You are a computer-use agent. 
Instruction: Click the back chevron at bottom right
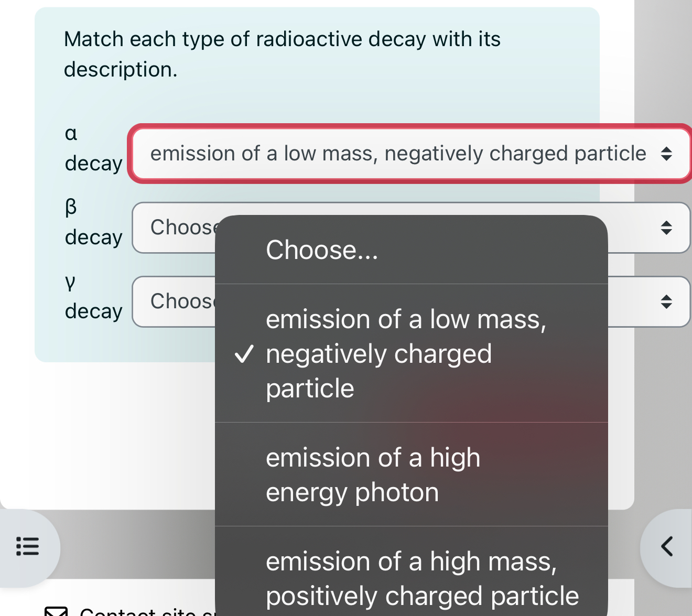pos(667,547)
